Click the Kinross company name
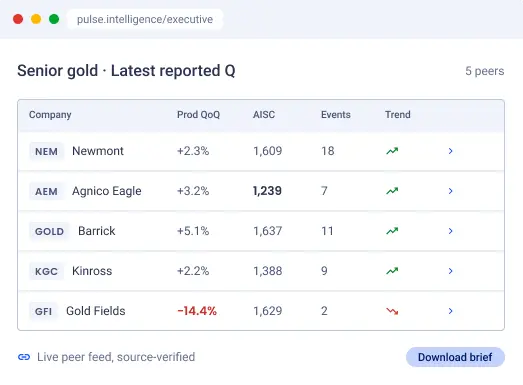The image size is (523, 385). tap(92, 271)
